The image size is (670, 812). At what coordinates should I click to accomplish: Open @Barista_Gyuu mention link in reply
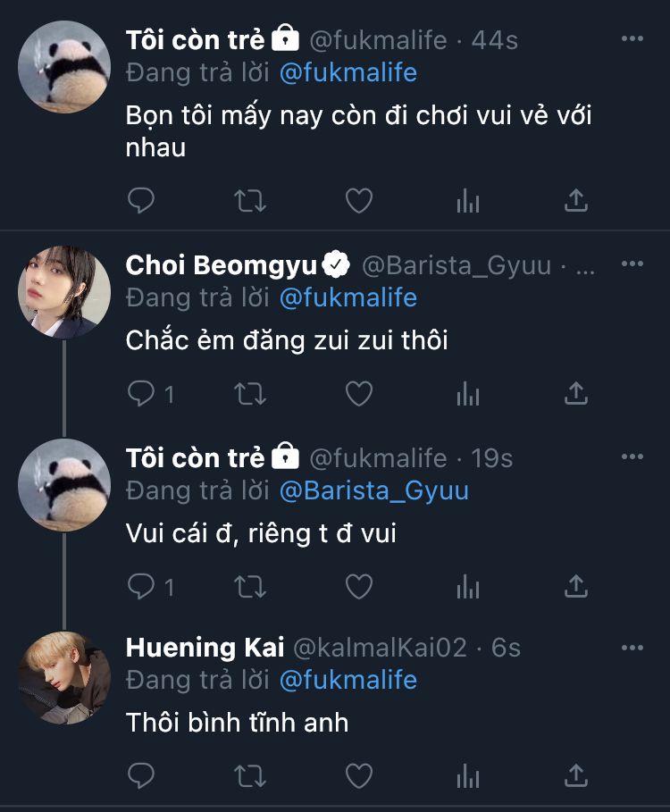click(373, 490)
